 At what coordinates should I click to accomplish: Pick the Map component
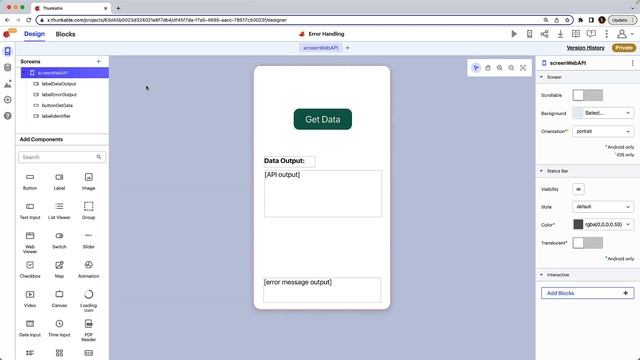(59, 270)
